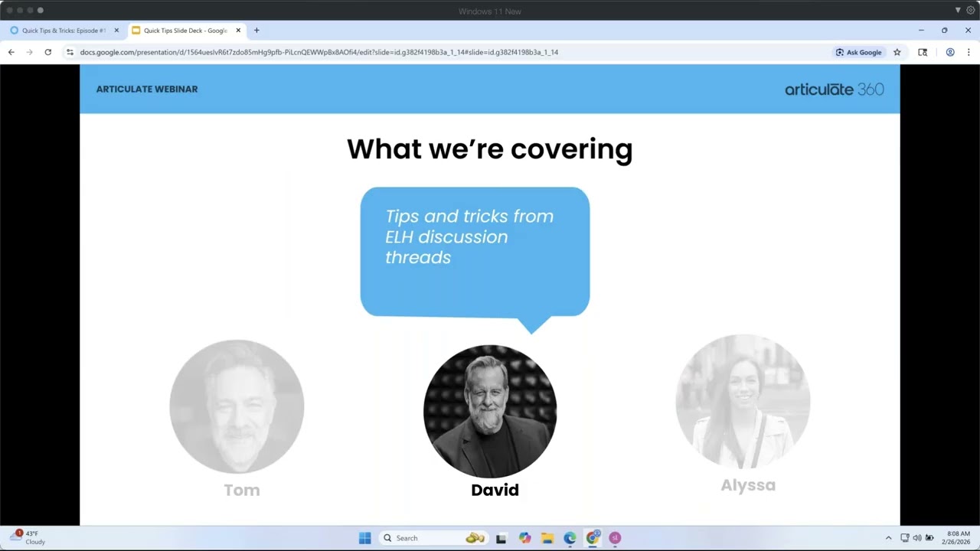Go forward to the next page
This screenshot has height=551, width=980.
(29, 52)
